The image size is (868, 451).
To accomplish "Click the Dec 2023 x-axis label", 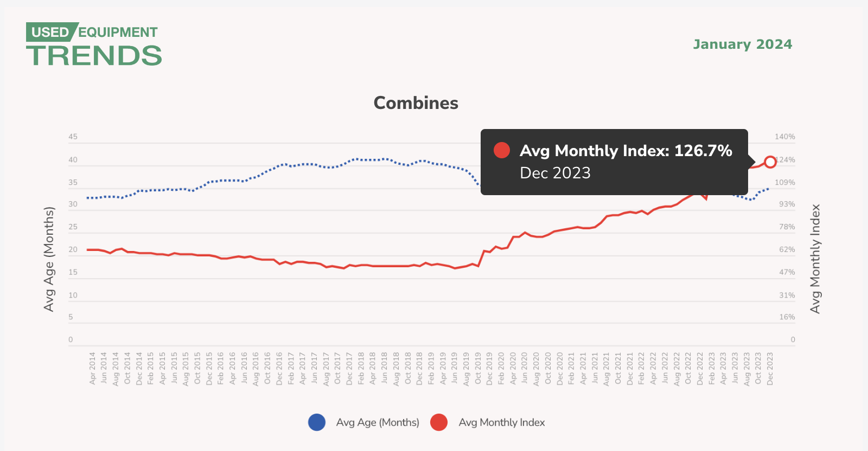I will [770, 369].
